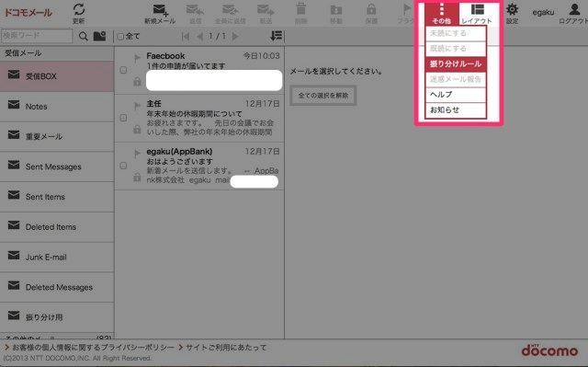Focus the 検索ワード search field
The height and width of the screenshot is (367, 588).
click(x=37, y=36)
